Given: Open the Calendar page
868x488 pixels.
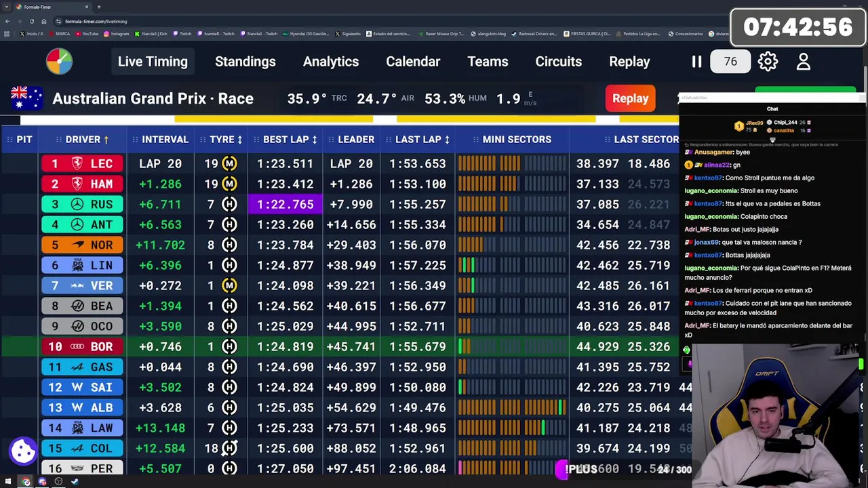Looking at the screenshot, I should click(x=413, y=62).
